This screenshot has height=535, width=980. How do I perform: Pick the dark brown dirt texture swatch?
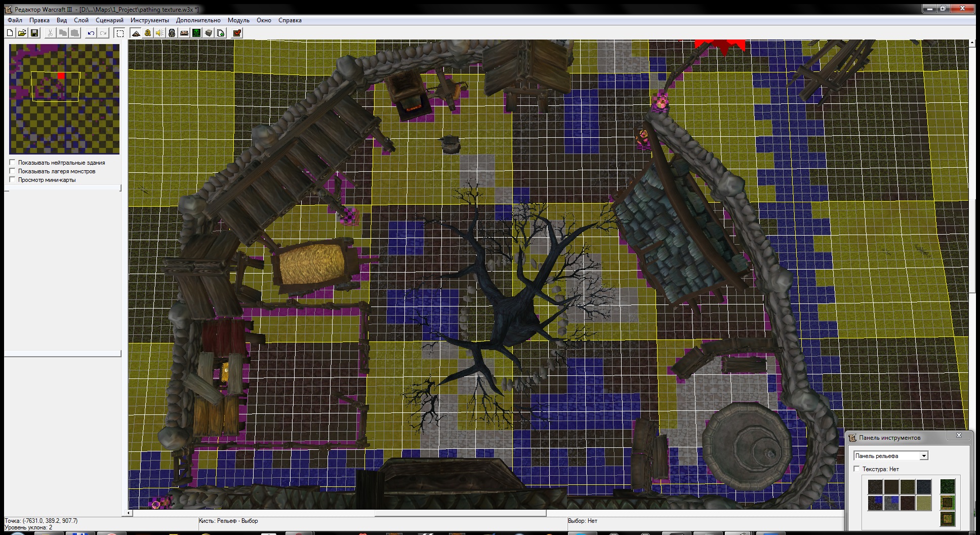pos(891,487)
